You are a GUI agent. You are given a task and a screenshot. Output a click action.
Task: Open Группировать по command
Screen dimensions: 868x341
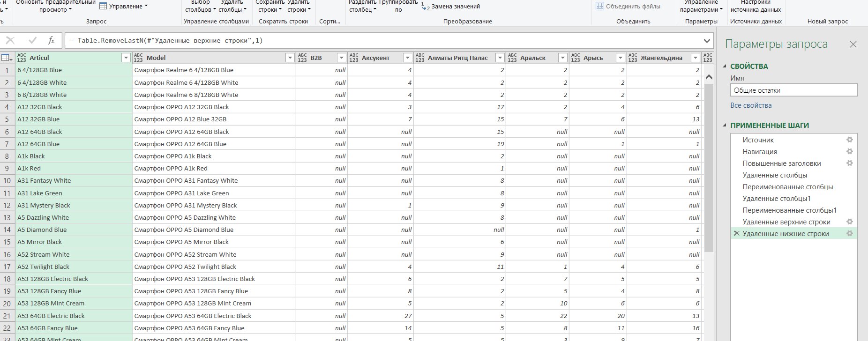(x=398, y=6)
